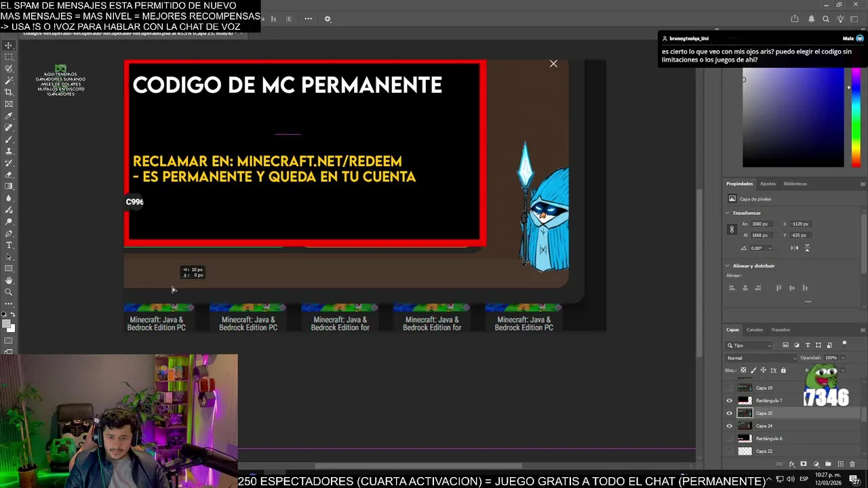Screen dimensions: 868x488
Task: Hide the Capa 25 layer
Action: click(x=729, y=413)
